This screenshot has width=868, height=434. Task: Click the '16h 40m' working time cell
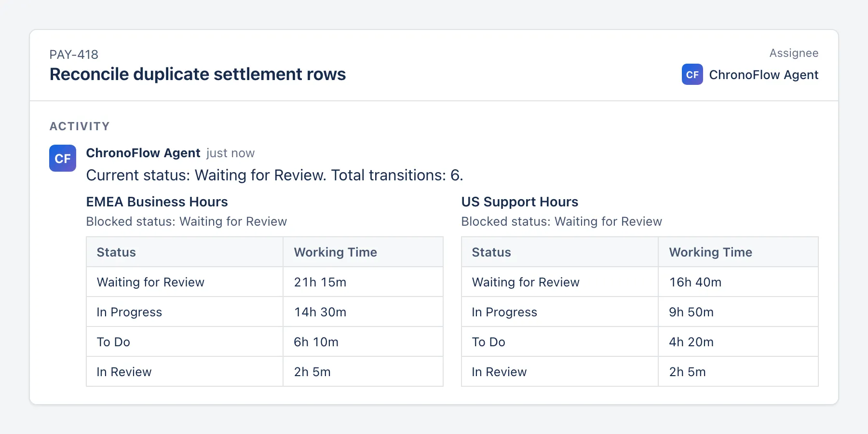click(738, 282)
